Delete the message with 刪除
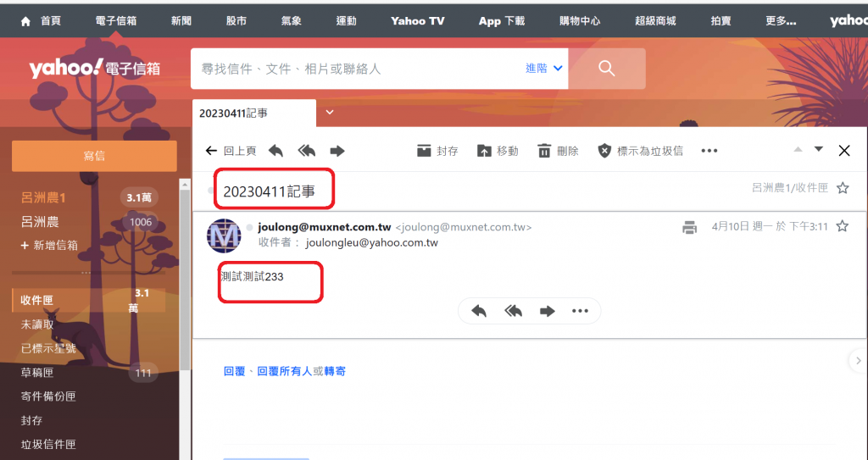The image size is (868, 460). tap(558, 151)
